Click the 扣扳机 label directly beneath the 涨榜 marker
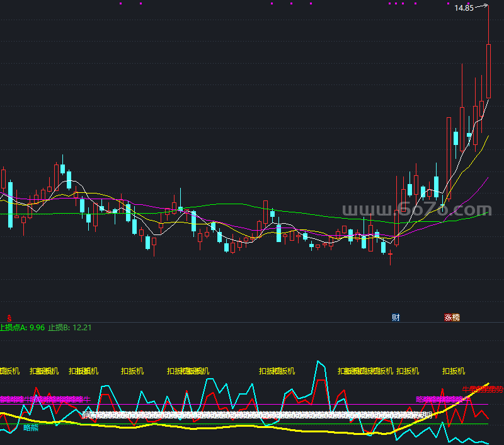This screenshot has width=504, height=445. [x=454, y=371]
